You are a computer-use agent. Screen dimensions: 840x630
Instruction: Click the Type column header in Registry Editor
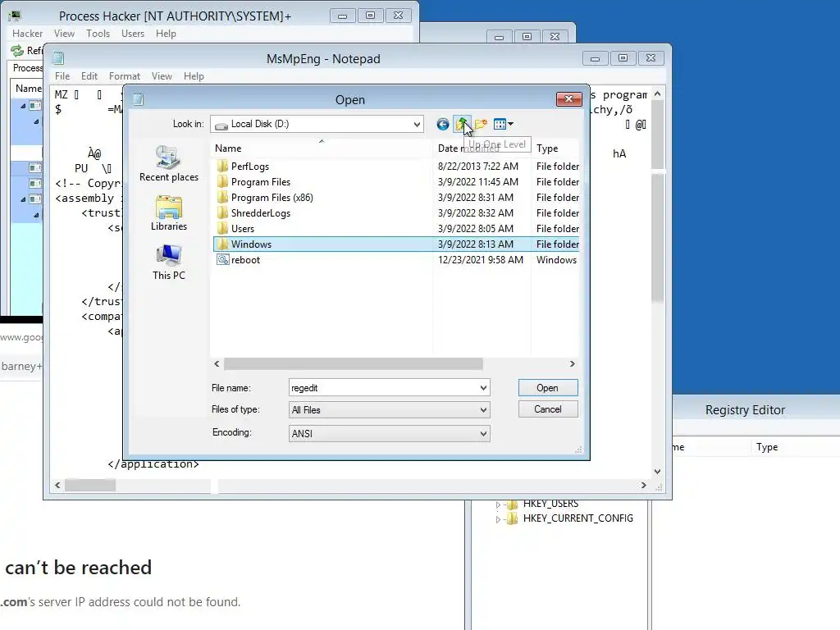[x=767, y=447]
